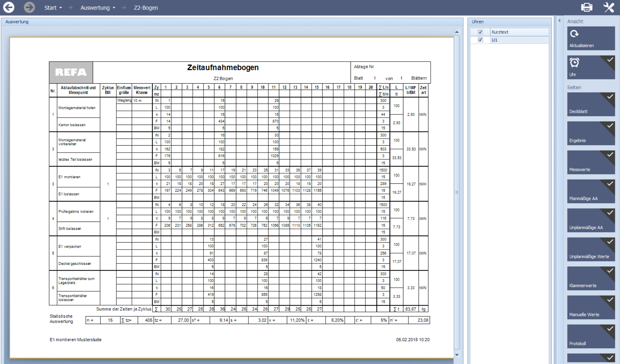Click the forward arrow navigation icon
Image resolution: width=620 pixels, height=364 pixels.
(29, 7)
